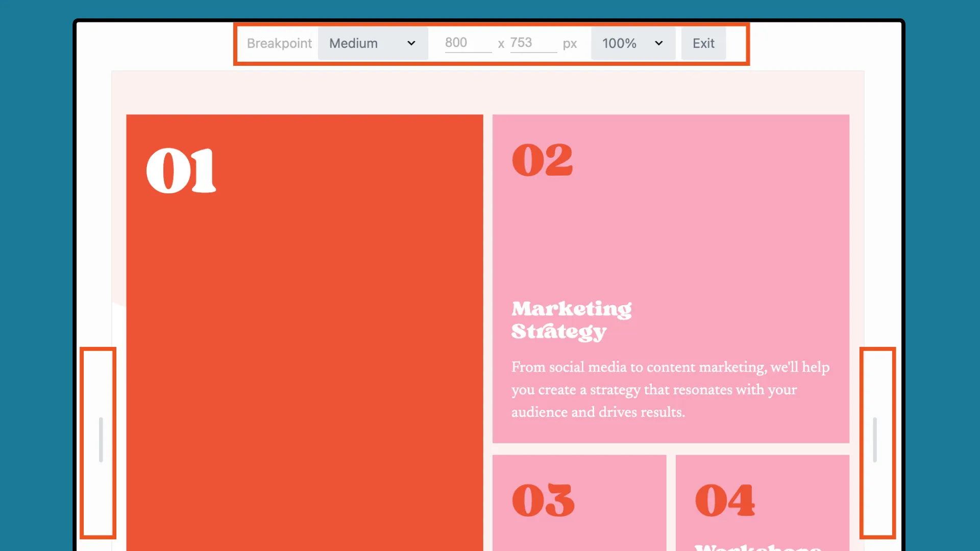Click Exit to leave preview mode

pyautogui.click(x=703, y=42)
